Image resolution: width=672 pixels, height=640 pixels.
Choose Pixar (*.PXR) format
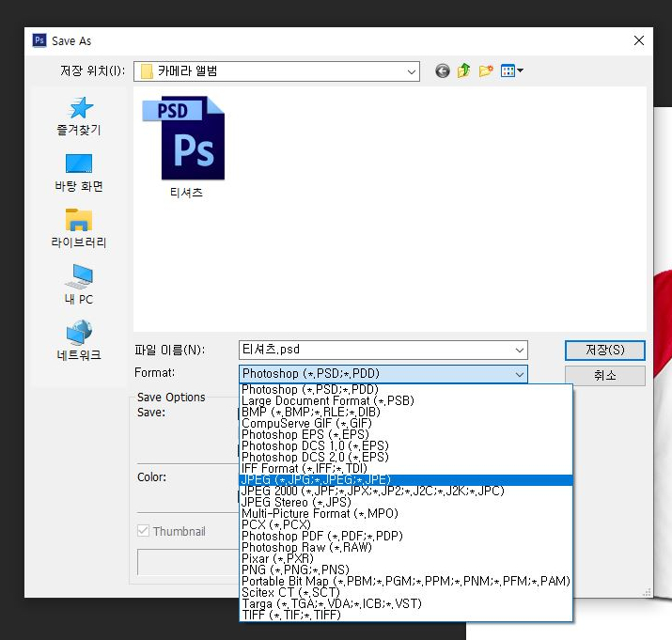405,558
